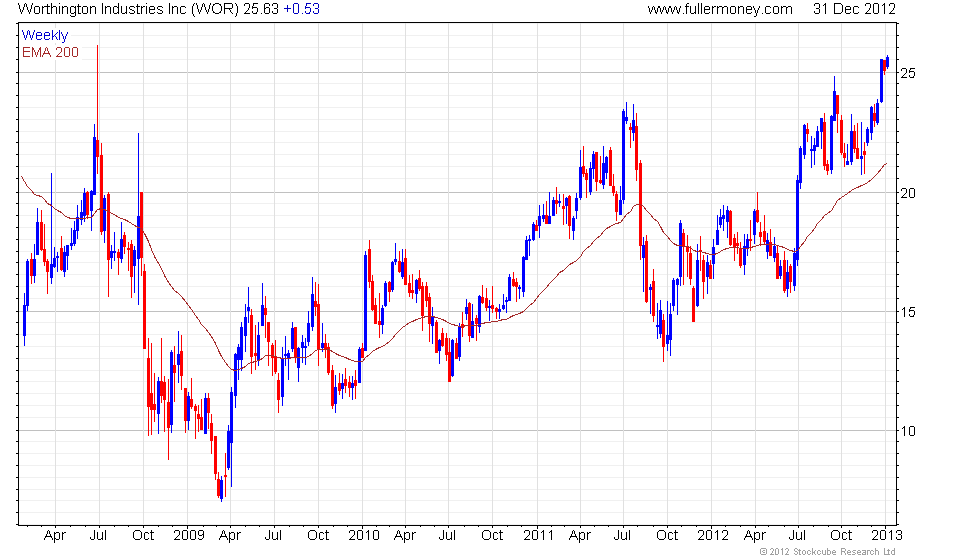Click the EMA 200 legend label
Image resolution: width=980 pixels, height=560 pixels.
[51, 52]
